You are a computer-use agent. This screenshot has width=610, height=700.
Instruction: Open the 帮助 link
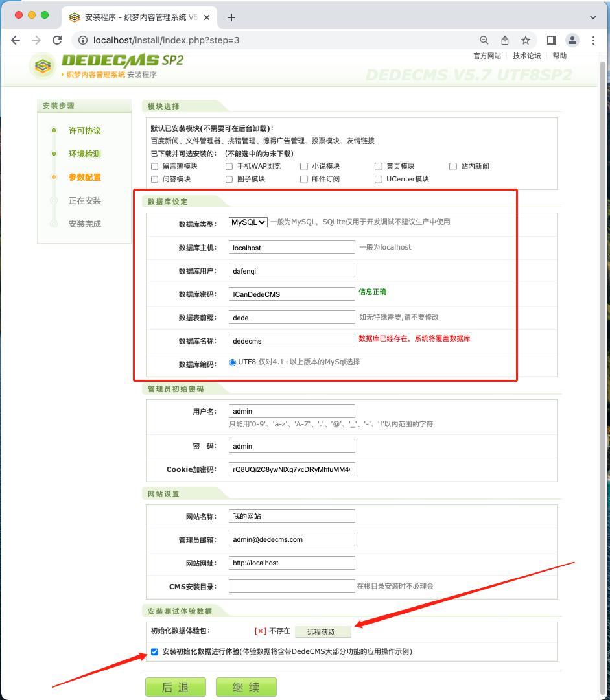(x=559, y=56)
